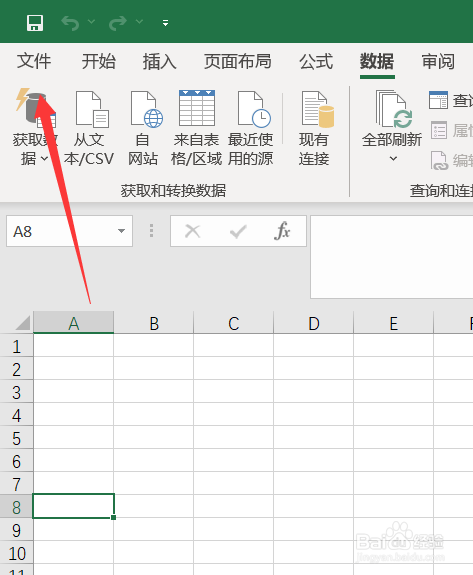Open the Redo history dropdown arrow

click(139, 22)
